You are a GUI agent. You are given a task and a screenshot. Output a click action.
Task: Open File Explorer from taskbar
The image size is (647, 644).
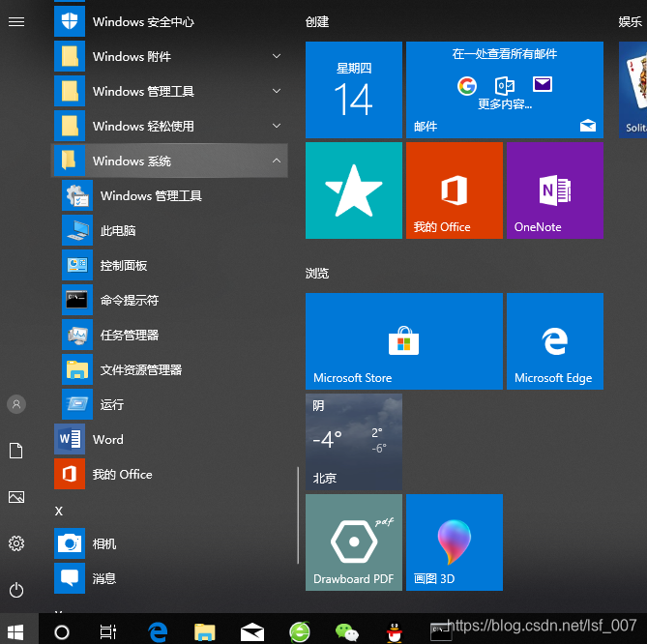click(205, 631)
